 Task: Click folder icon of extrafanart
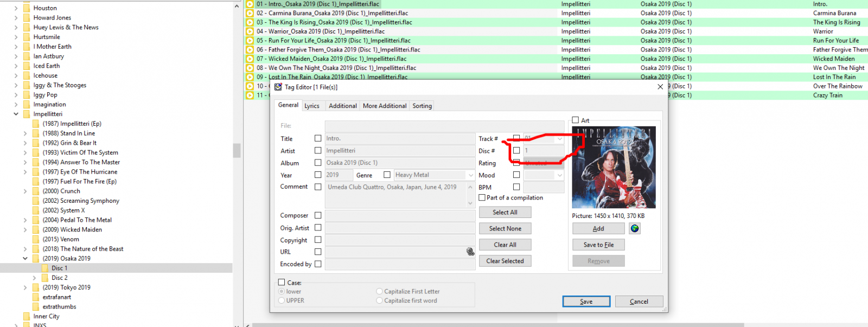36,297
